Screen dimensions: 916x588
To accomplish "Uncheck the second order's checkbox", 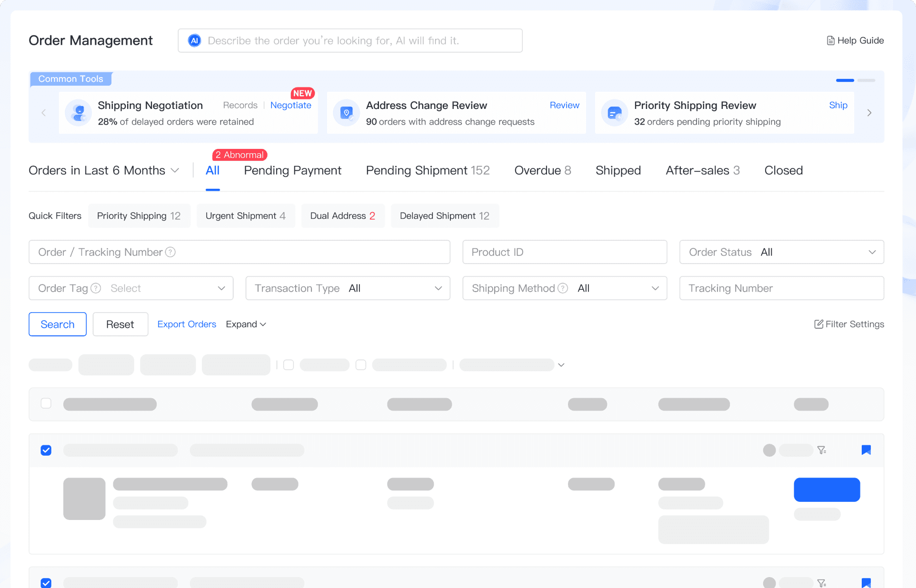I will pos(46,582).
